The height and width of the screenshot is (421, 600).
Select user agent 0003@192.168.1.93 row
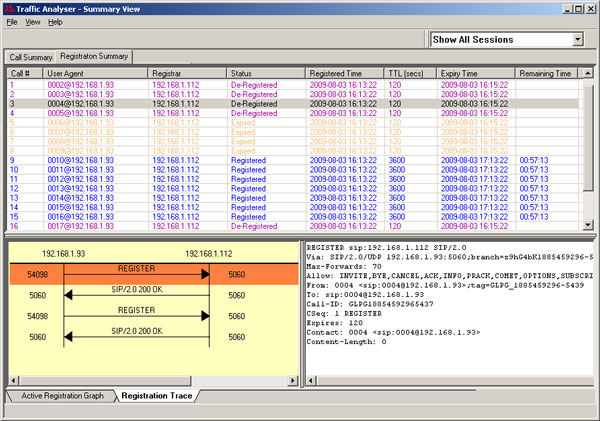pos(293,94)
